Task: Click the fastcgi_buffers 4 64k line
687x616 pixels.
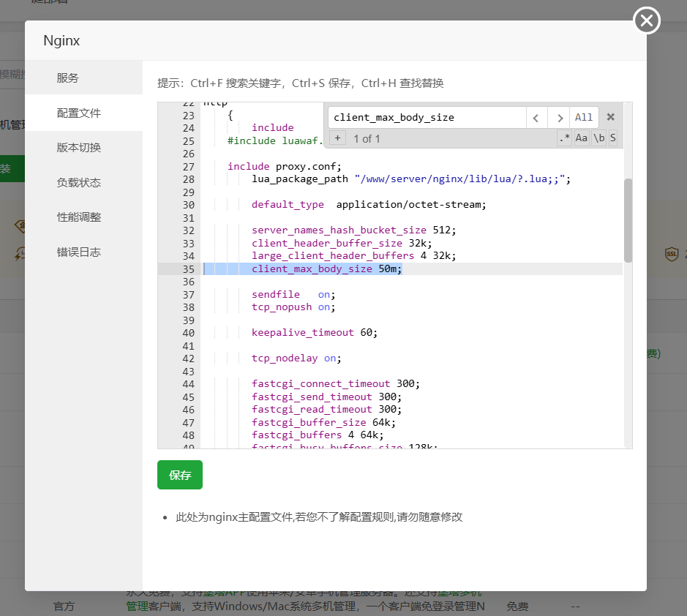Action: 318,435
